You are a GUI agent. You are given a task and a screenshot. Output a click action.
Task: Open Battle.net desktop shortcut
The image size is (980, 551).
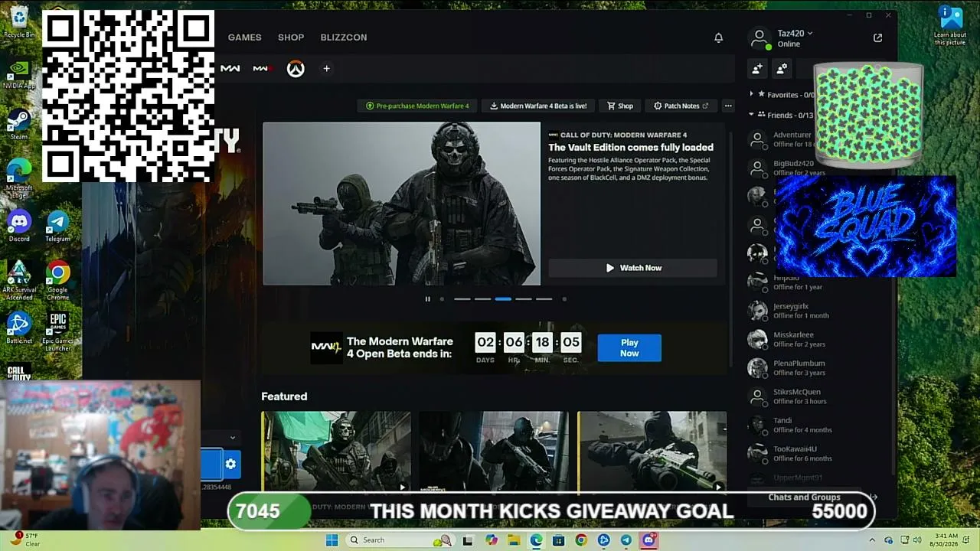(x=19, y=328)
